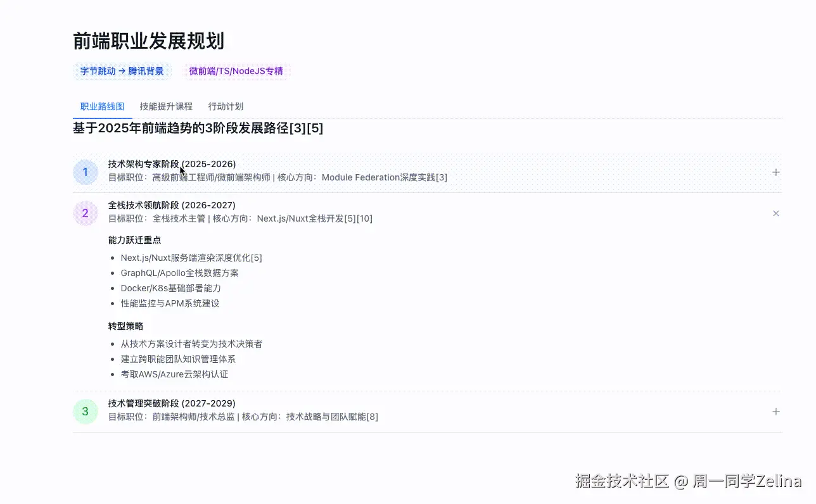This screenshot has width=816, height=504.
Task: Click reference [3] after Module Federation深度实践
Action: coord(443,177)
